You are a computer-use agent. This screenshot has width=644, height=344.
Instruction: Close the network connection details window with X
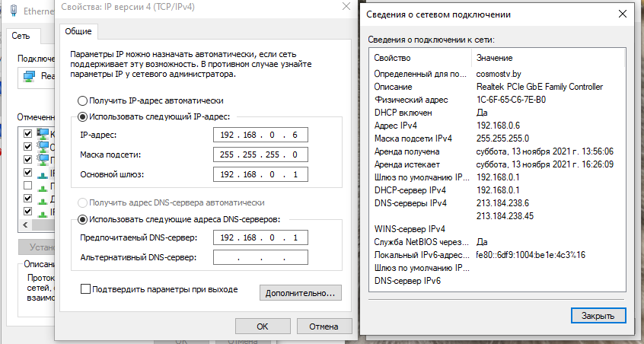[x=623, y=14]
